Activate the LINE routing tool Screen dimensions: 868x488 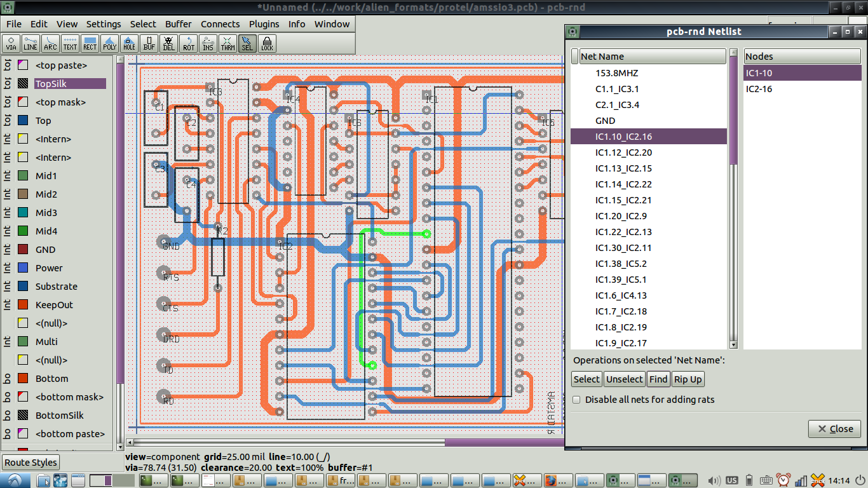30,43
